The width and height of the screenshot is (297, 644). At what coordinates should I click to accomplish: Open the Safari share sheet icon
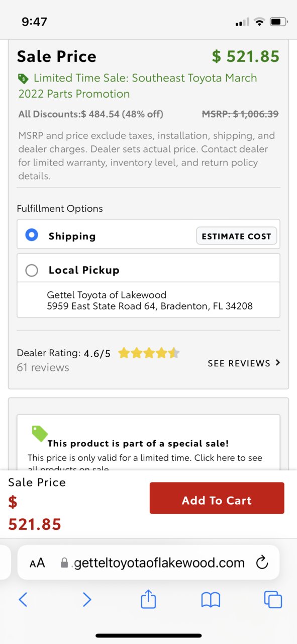[x=148, y=598]
